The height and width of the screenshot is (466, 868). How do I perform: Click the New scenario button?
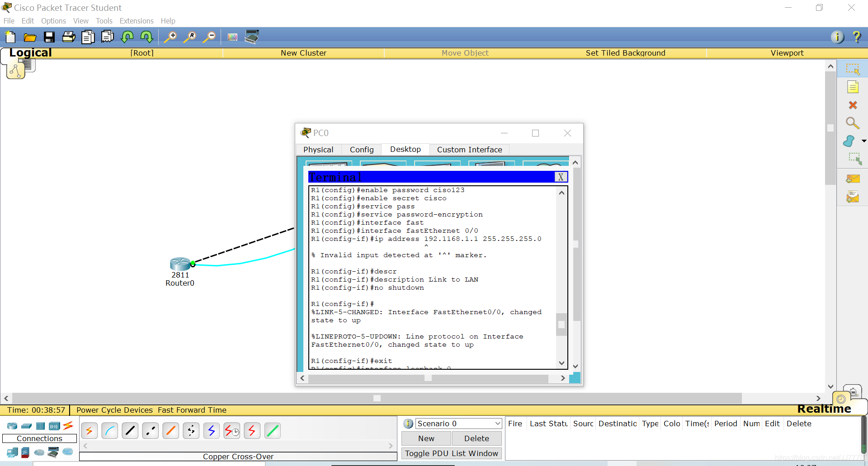click(426, 438)
